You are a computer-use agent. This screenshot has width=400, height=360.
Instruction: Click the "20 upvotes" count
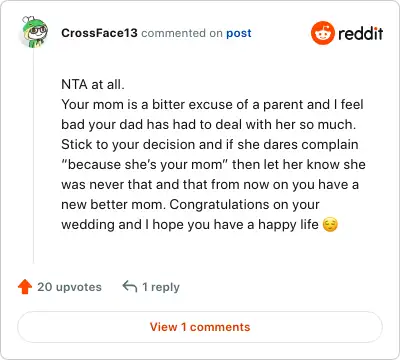click(x=69, y=287)
